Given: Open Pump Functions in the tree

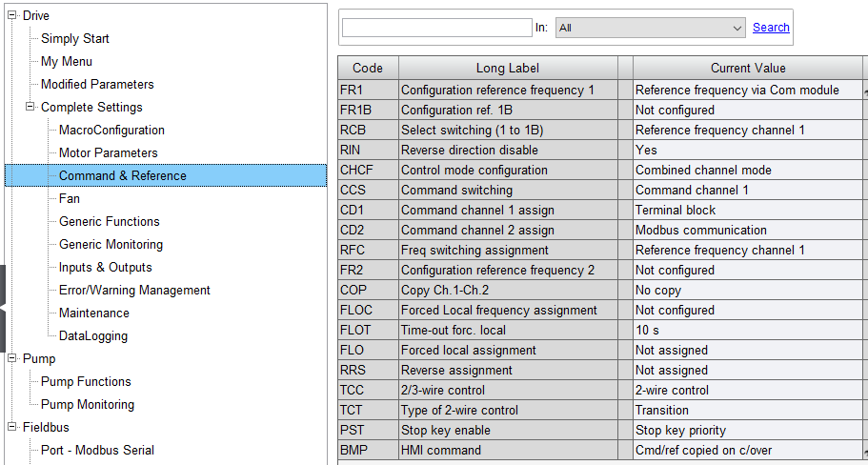Looking at the screenshot, I should (87, 381).
